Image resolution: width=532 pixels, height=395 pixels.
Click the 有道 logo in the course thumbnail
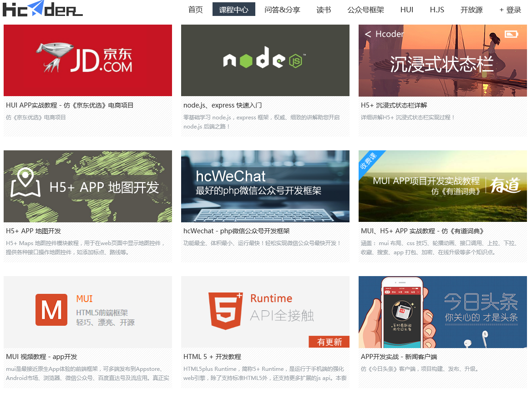[x=505, y=185]
